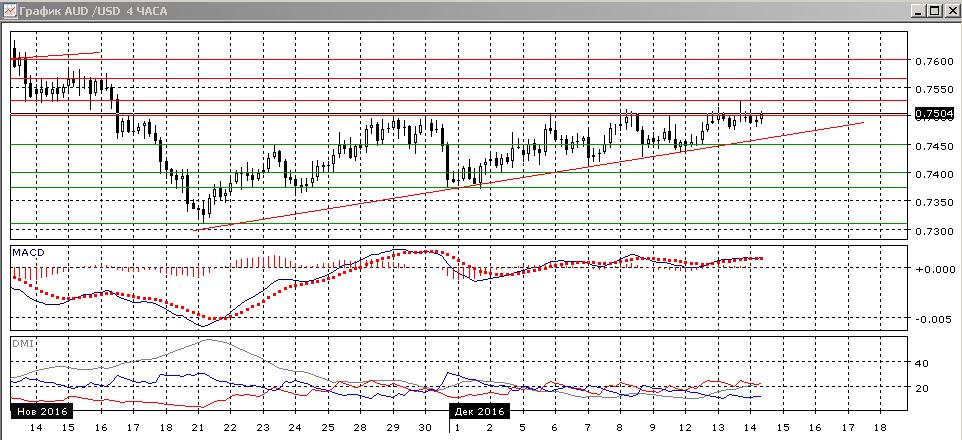Click the chart icon in the title bar
The image size is (962, 440).
(x=9, y=10)
